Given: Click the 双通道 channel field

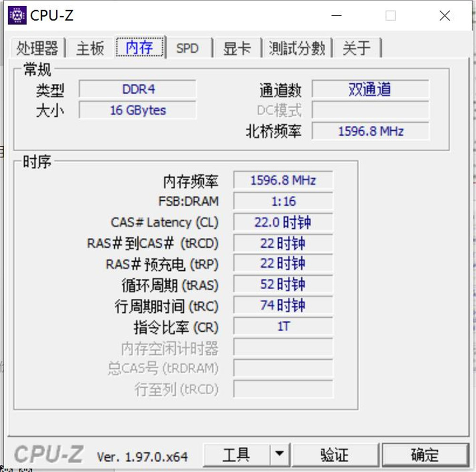Looking at the screenshot, I should click(370, 89).
